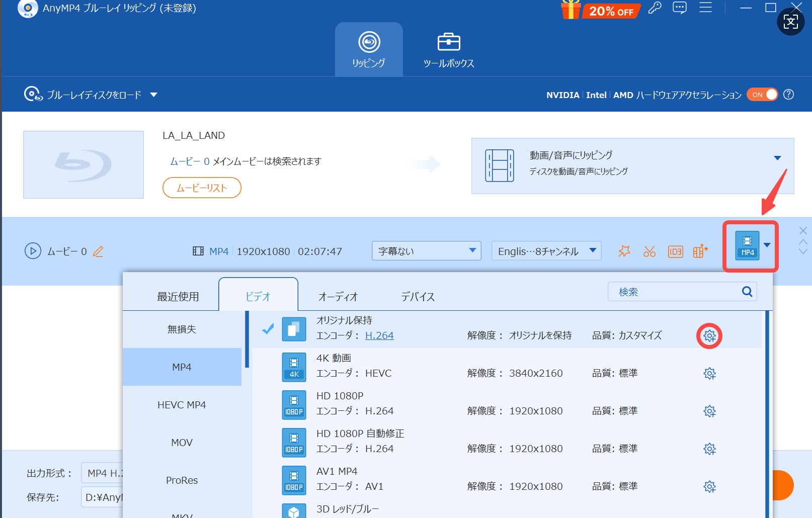Click the scissors cut icon
812x518 pixels.
[x=649, y=251]
